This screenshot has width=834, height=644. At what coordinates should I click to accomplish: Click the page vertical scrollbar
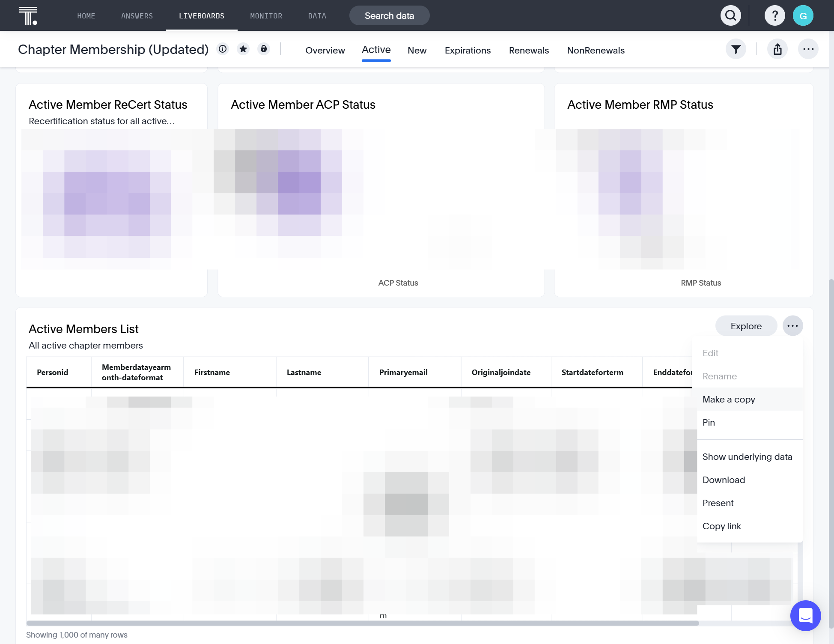tap(831, 454)
